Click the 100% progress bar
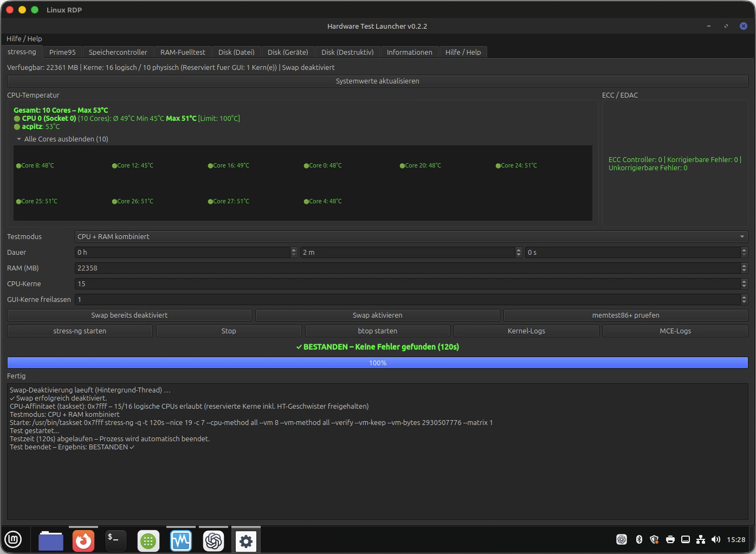Image resolution: width=756 pixels, height=554 pixels. (x=378, y=363)
